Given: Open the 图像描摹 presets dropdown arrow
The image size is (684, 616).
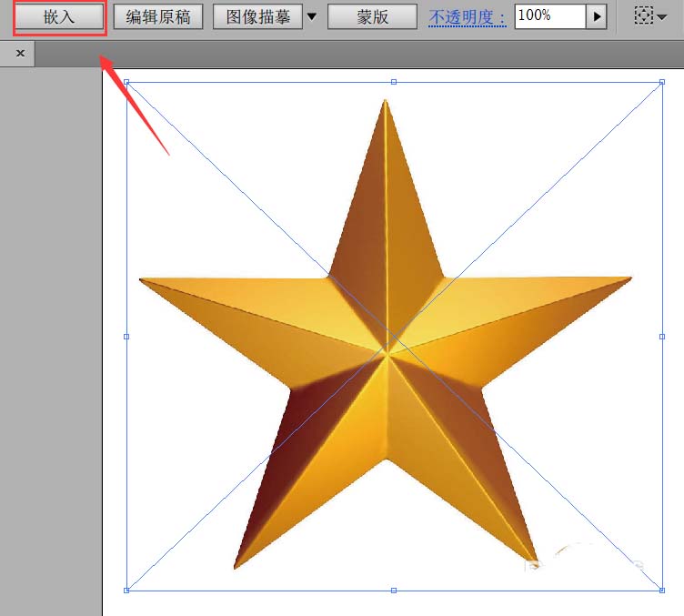Looking at the screenshot, I should tap(311, 17).
